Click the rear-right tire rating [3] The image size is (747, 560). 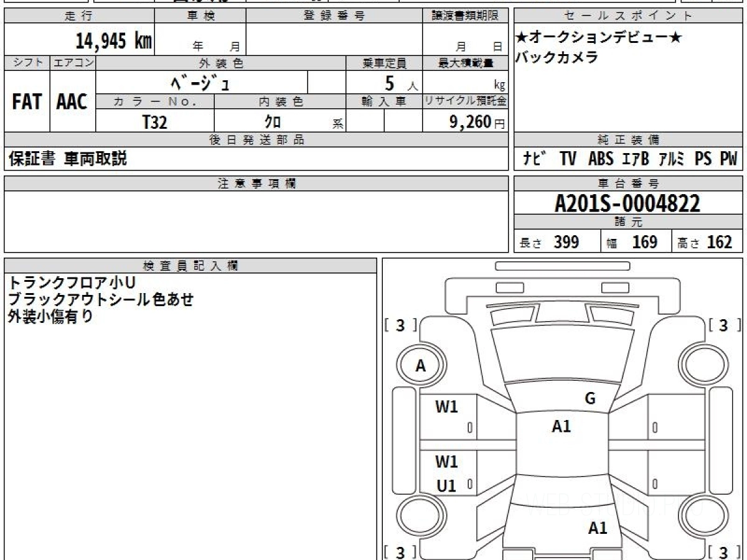724,551
